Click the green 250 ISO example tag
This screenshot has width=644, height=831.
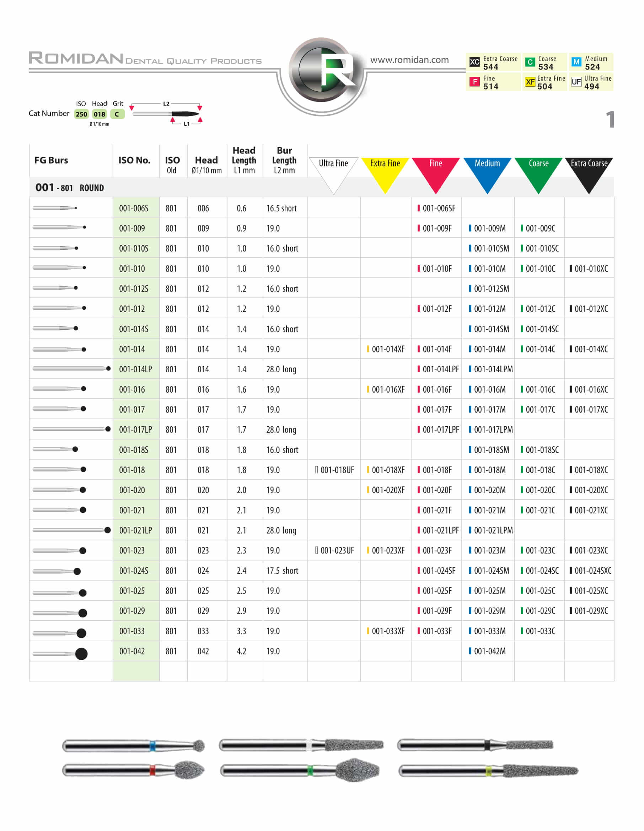point(81,114)
